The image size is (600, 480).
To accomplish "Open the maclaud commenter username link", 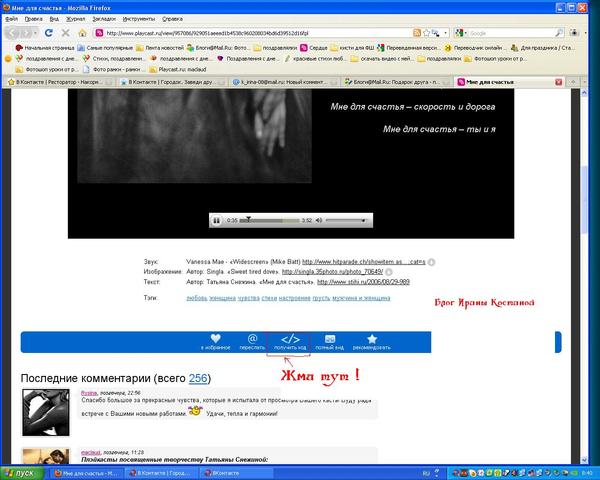I will click(x=90, y=452).
